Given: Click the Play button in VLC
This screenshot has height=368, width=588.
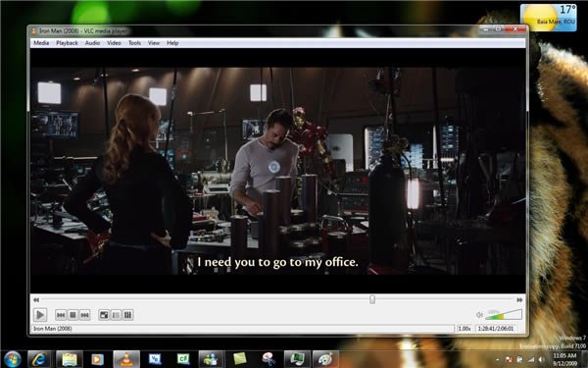Looking at the screenshot, I should click(40, 315).
